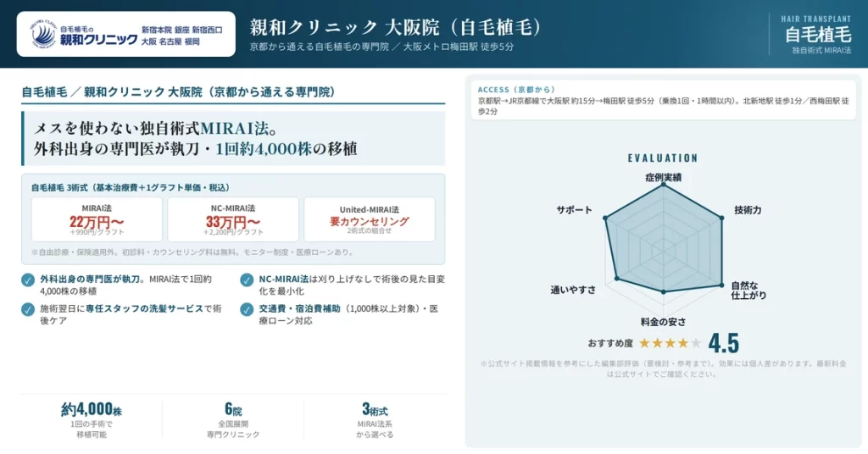Viewport: 868px width, 454px height.
Task: Click the ACCESS（京都から）info box
Action: [x=664, y=100]
